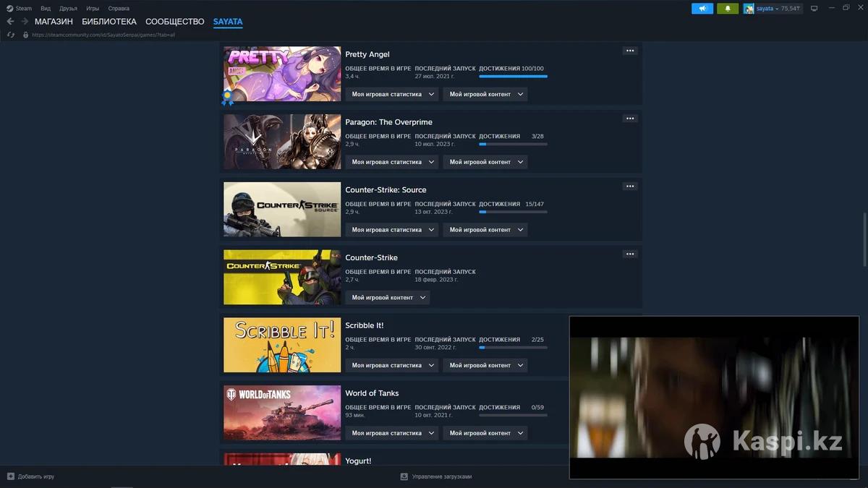Viewport: 868px width, 488px height.
Task: Click the plus icon beside Добавить игру
Action: (10, 476)
